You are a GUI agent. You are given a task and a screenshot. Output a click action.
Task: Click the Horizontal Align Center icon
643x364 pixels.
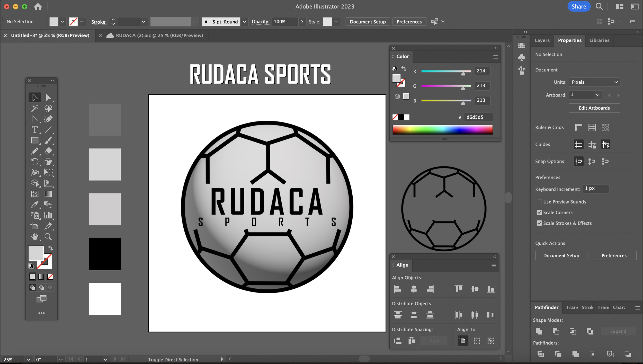coord(413,289)
